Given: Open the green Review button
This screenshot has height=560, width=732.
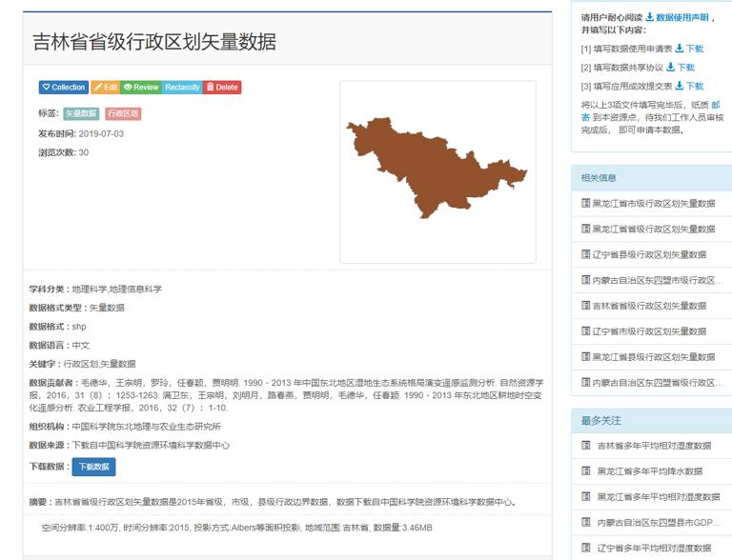Looking at the screenshot, I should [x=141, y=88].
